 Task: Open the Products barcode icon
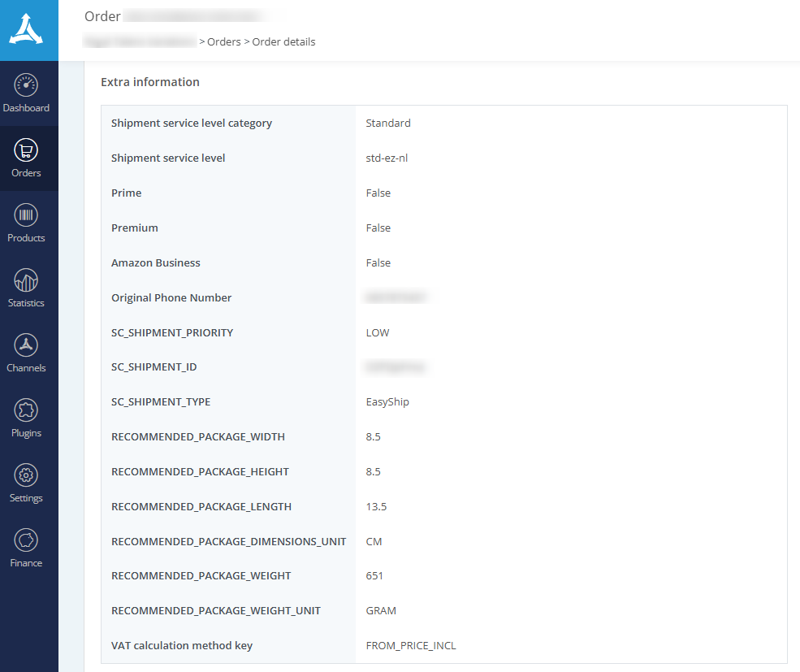pyautogui.click(x=26, y=215)
